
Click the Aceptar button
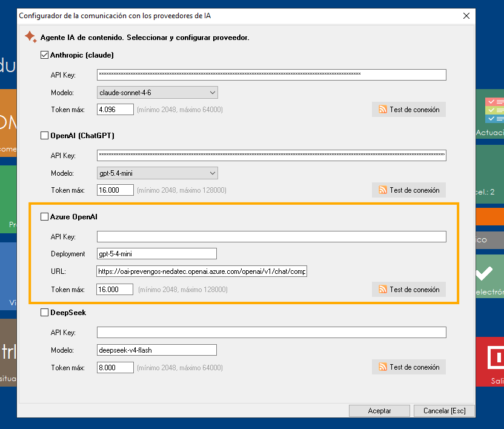point(379,411)
